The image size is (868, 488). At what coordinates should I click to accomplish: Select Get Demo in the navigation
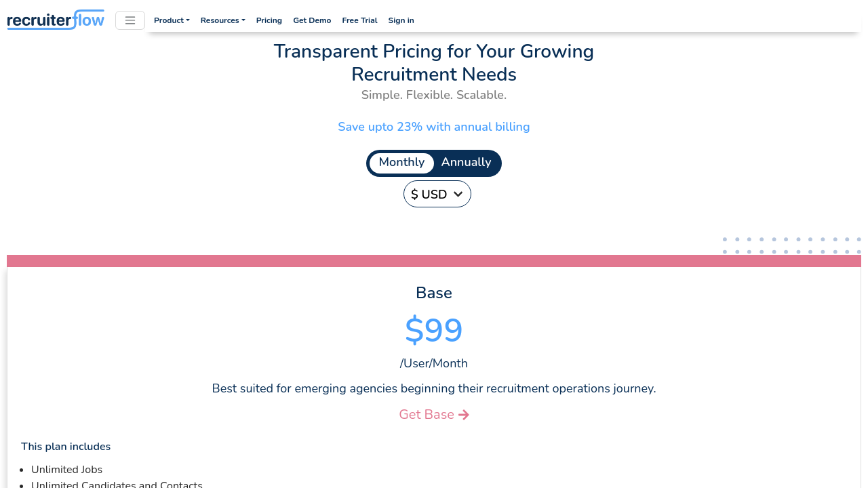click(312, 20)
